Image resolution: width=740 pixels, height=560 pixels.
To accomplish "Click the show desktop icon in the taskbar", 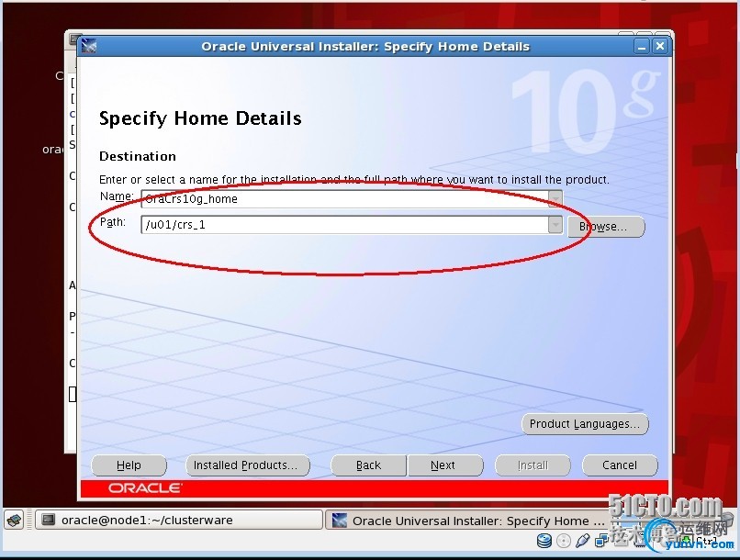I will click(x=15, y=521).
